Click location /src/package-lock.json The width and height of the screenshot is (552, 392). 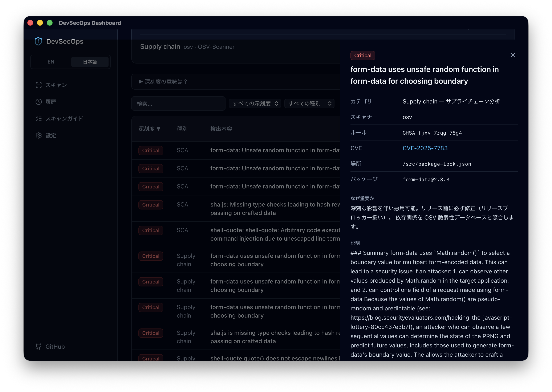coord(437,164)
